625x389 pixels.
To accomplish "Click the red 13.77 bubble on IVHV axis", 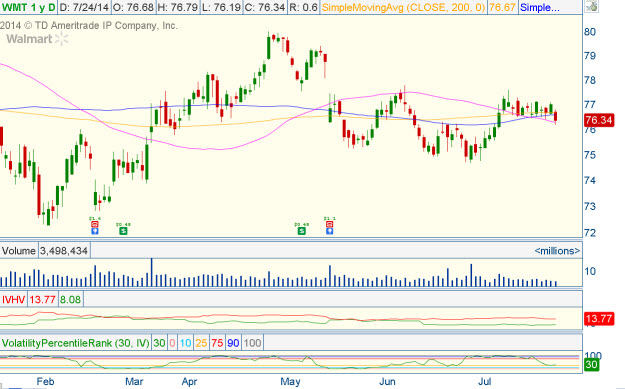I will point(599,318).
